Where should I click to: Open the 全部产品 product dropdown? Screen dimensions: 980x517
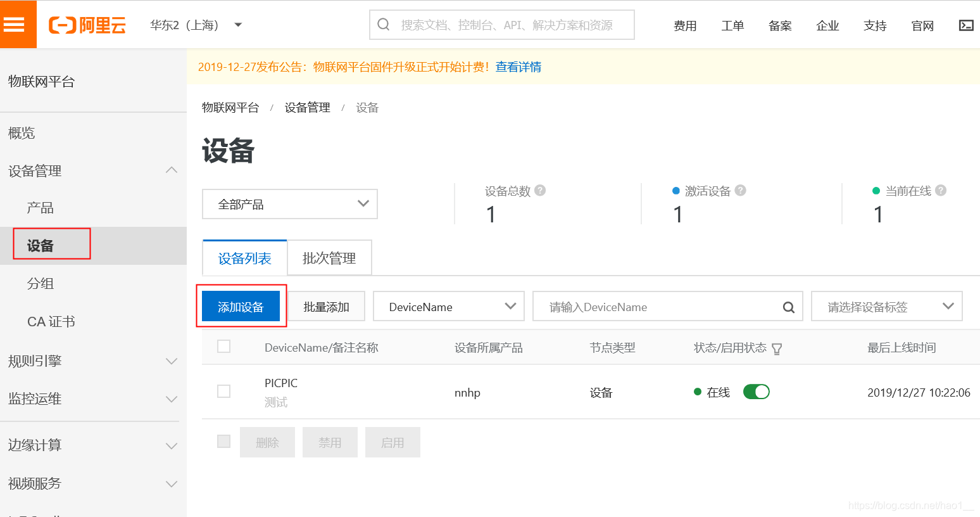coord(290,204)
